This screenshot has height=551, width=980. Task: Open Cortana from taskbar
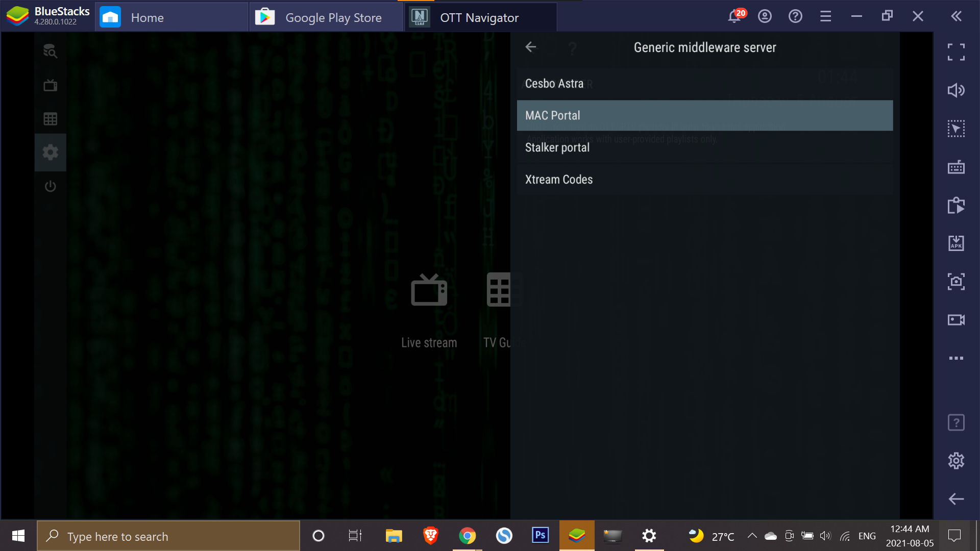click(x=318, y=536)
